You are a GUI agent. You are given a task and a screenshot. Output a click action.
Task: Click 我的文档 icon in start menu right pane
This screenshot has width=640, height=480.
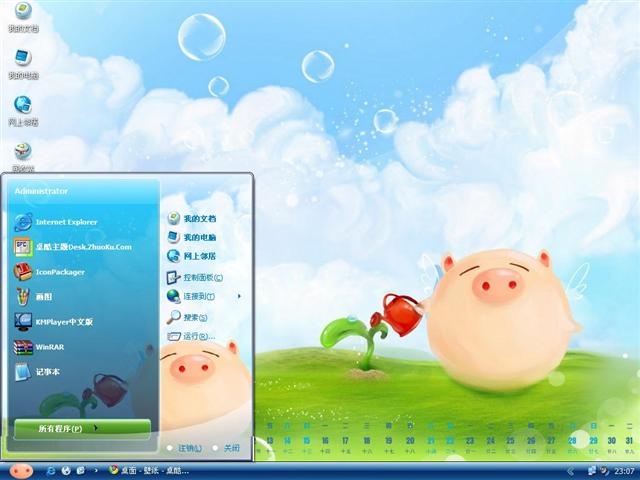point(173,218)
